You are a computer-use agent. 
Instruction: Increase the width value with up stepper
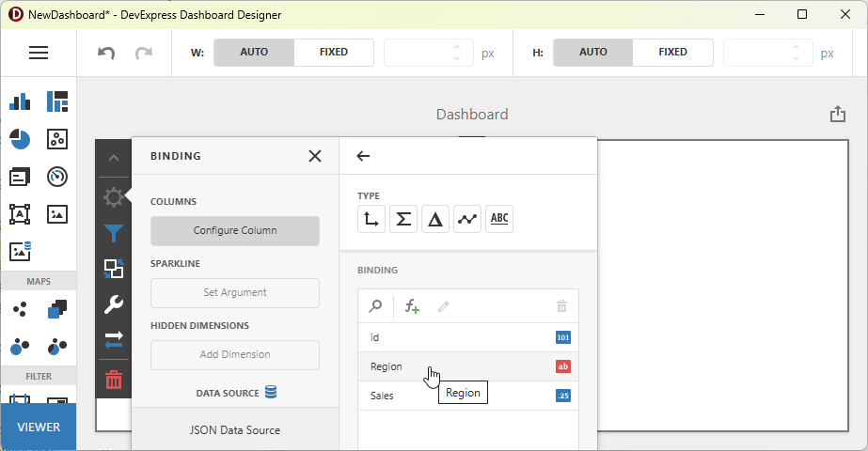tap(457, 47)
